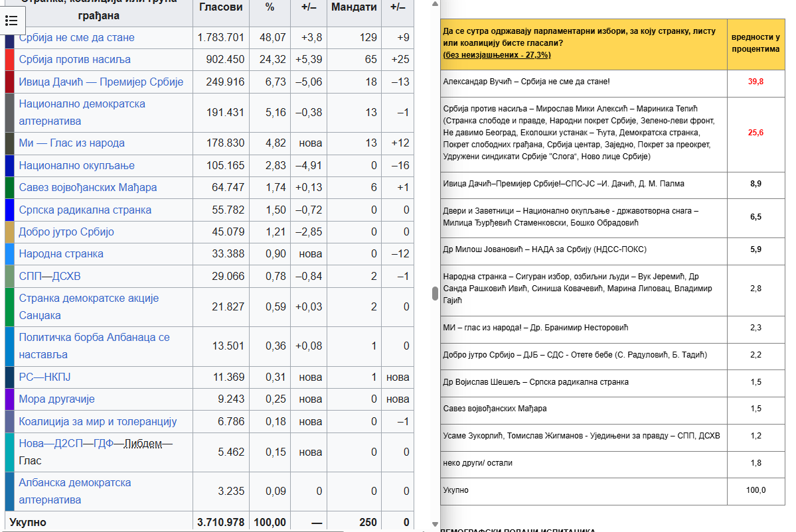
Task: Click the poll value '1,2'
Action: point(756,436)
